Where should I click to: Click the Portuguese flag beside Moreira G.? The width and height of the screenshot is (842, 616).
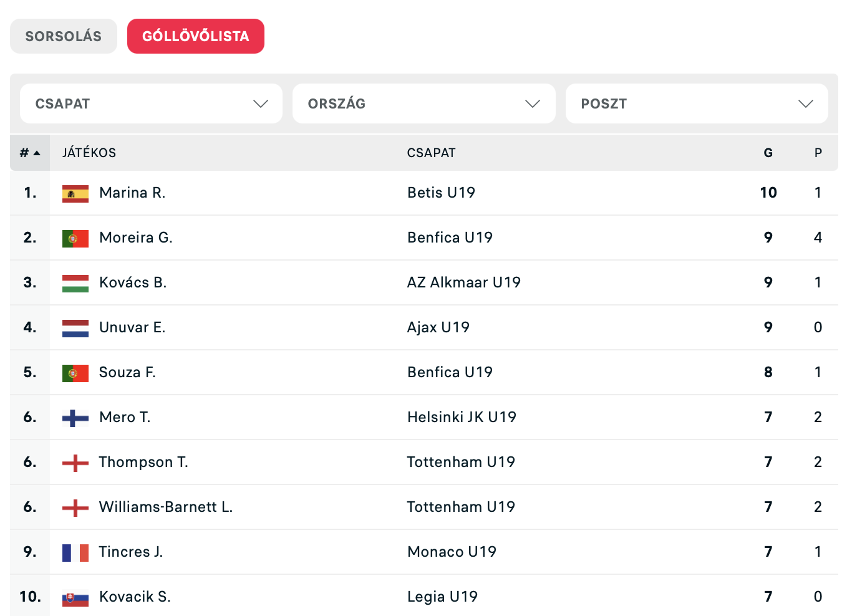[75, 239]
